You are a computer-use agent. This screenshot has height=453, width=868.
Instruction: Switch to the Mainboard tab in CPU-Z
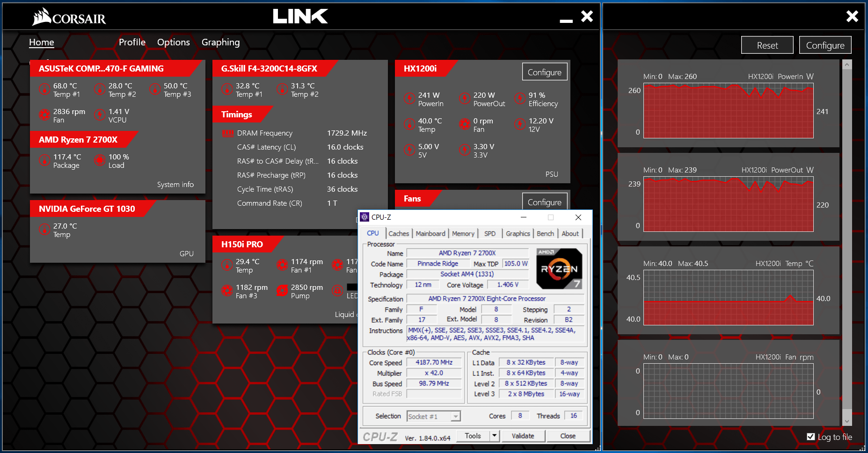point(430,233)
